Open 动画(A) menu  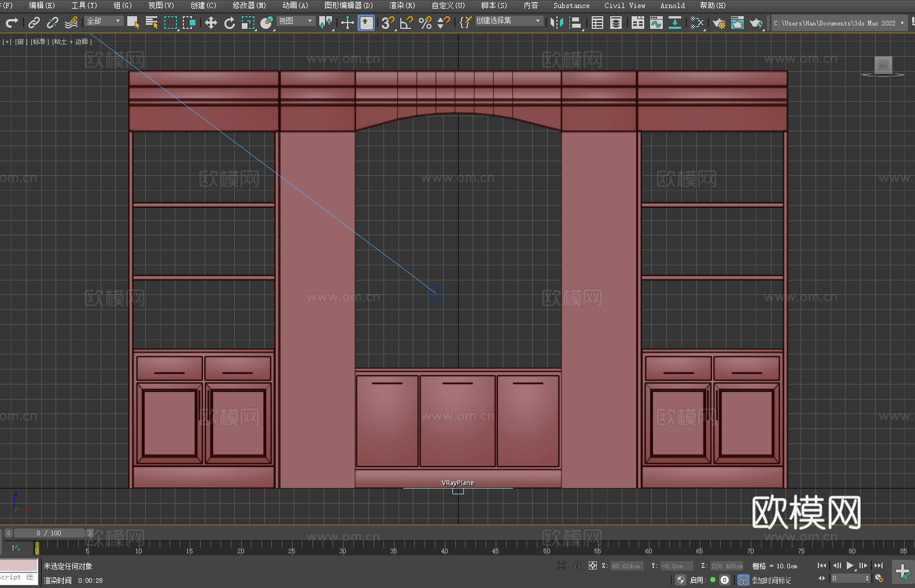pyautogui.click(x=295, y=5)
